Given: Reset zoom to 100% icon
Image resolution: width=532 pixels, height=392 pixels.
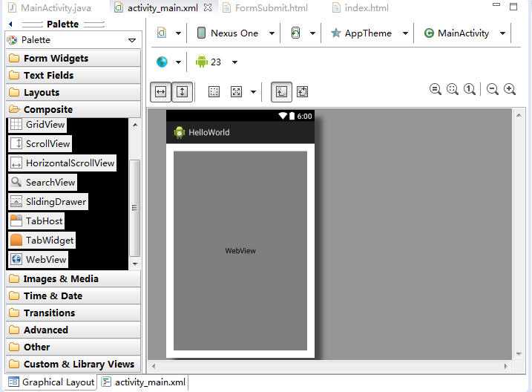Looking at the screenshot, I should (x=470, y=89).
